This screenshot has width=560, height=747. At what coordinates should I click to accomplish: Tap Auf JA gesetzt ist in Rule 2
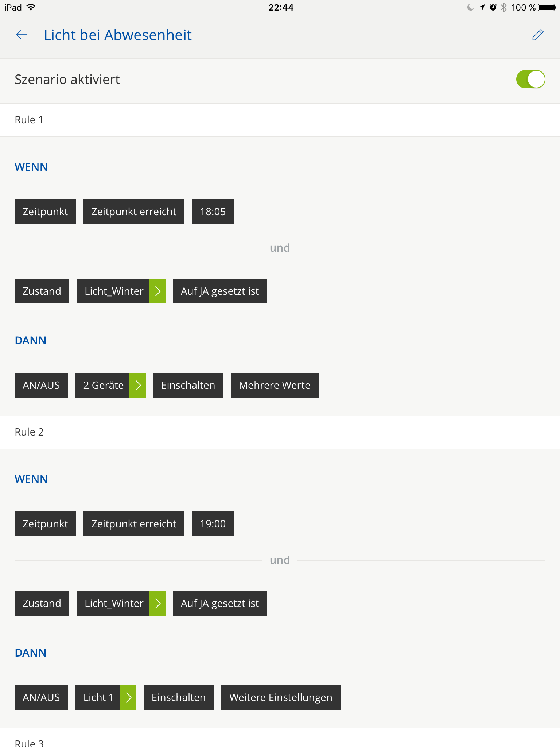click(x=220, y=603)
